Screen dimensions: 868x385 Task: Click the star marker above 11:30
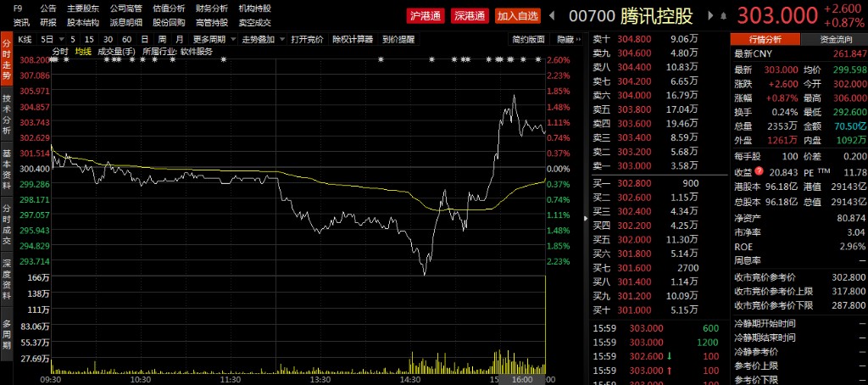[x=223, y=59]
